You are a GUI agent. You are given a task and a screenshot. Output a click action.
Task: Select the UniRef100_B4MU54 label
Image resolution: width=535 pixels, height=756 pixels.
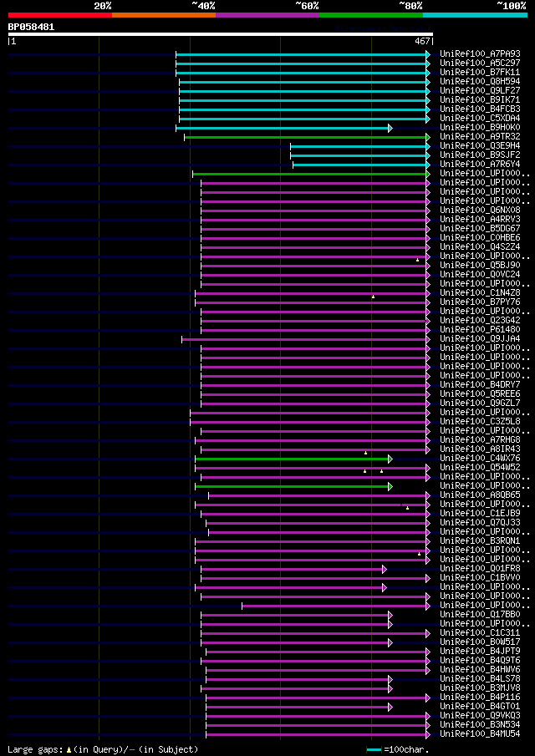pyautogui.click(x=480, y=733)
